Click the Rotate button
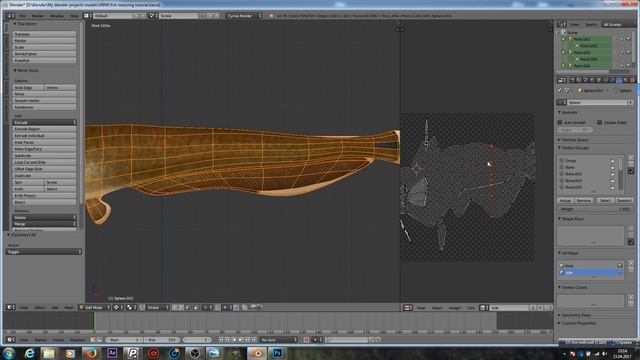640x360 pixels. coord(44,41)
